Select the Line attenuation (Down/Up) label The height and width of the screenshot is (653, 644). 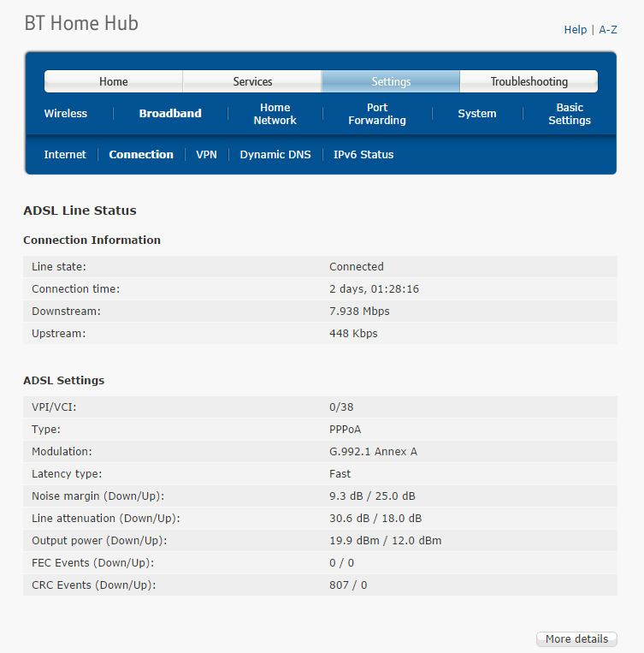(106, 519)
